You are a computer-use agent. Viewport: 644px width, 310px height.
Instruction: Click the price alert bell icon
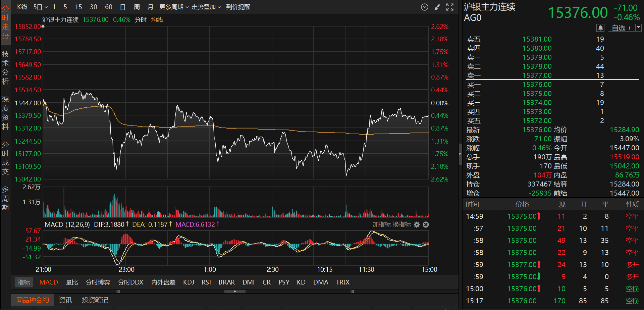pos(600,28)
